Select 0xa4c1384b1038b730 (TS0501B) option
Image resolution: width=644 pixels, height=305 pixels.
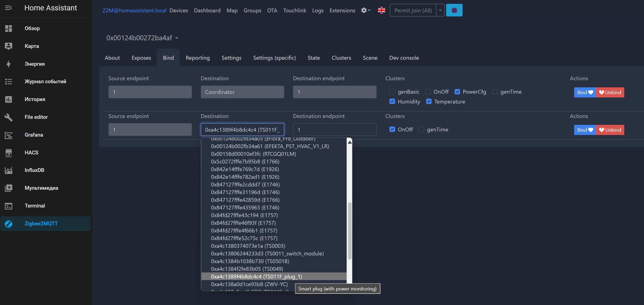274,261
